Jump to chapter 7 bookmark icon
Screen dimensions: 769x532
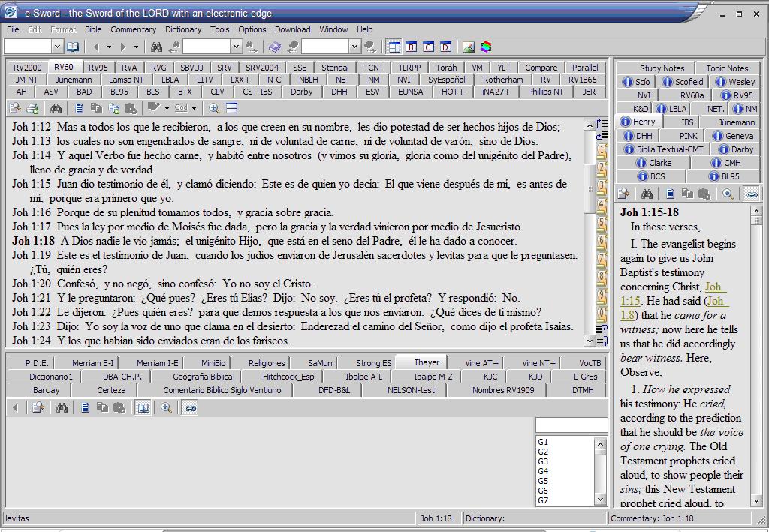pyautogui.click(x=602, y=259)
